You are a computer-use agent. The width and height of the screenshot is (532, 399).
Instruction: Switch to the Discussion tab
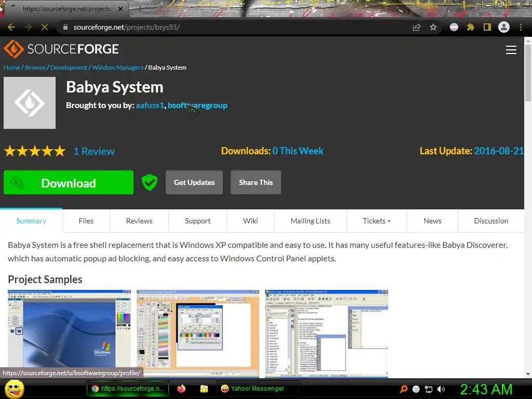(x=491, y=221)
